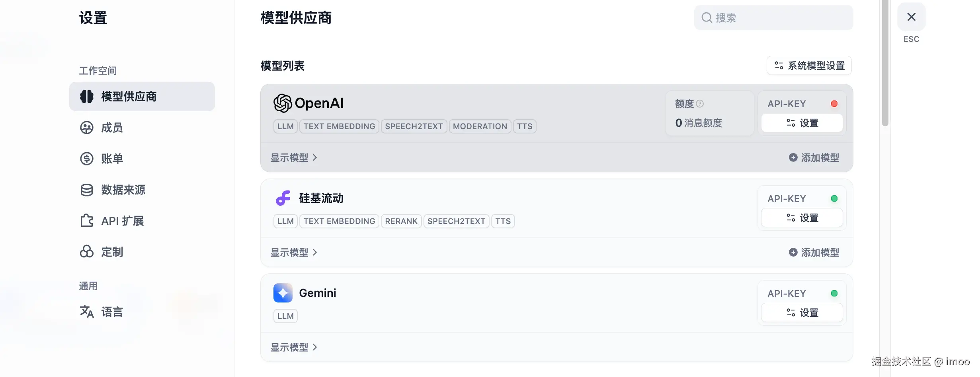Expand 显示模型 under OpenAI
The height and width of the screenshot is (377, 980).
[x=294, y=157]
